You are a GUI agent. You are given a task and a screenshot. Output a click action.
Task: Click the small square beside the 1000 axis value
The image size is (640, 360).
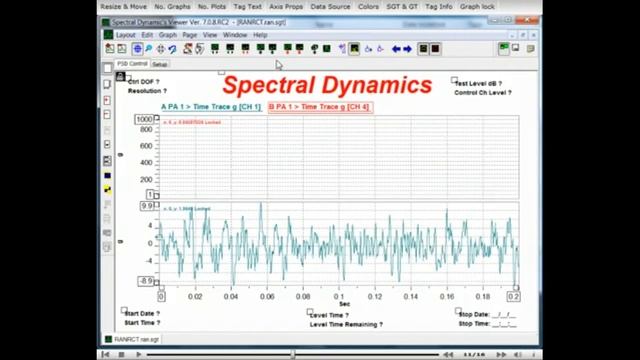click(x=156, y=118)
